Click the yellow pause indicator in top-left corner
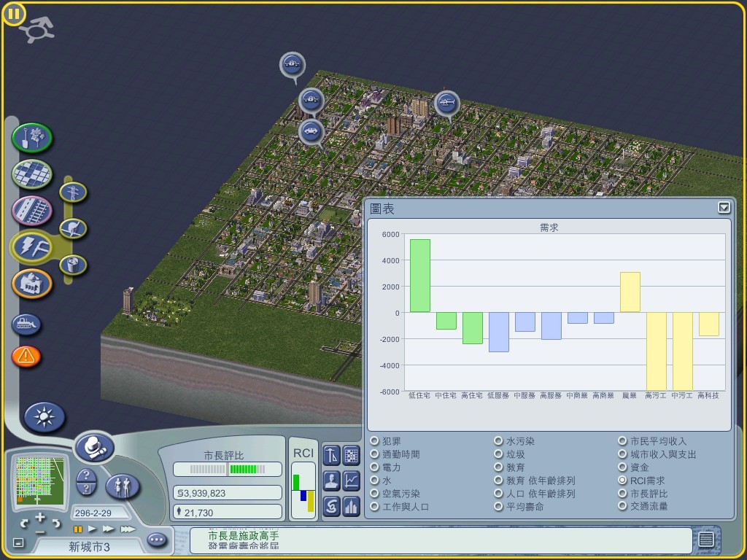This screenshot has height=560, width=747. 13,14
